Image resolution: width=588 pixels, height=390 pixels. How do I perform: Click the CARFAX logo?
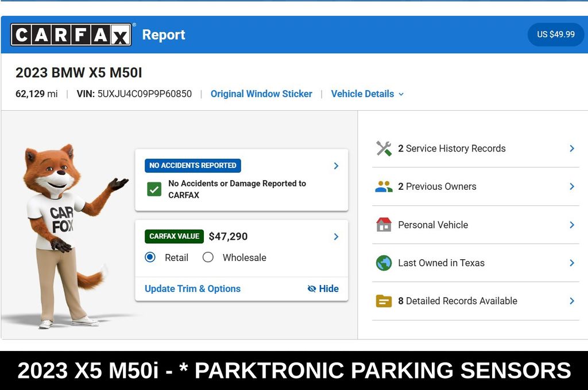coord(71,34)
